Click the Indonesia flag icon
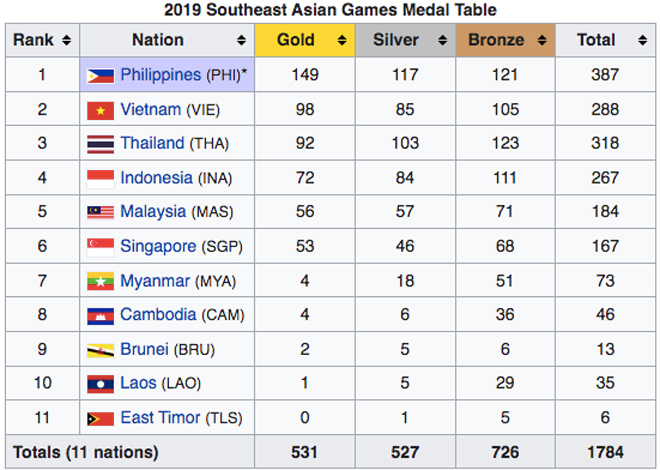This screenshot has height=470, width=660. point(100,178)
